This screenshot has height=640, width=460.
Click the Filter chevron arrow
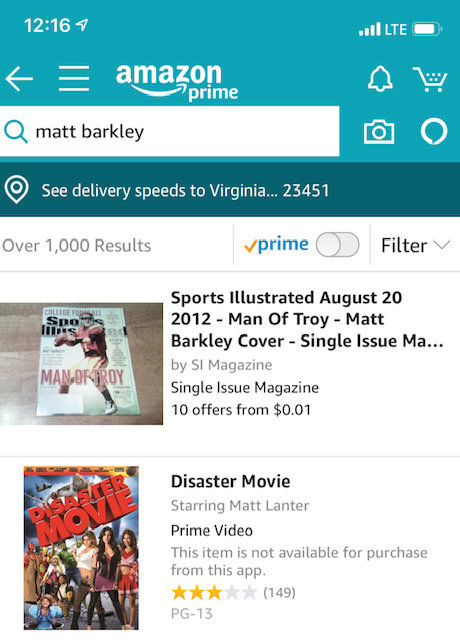click(x=442, y=244)
